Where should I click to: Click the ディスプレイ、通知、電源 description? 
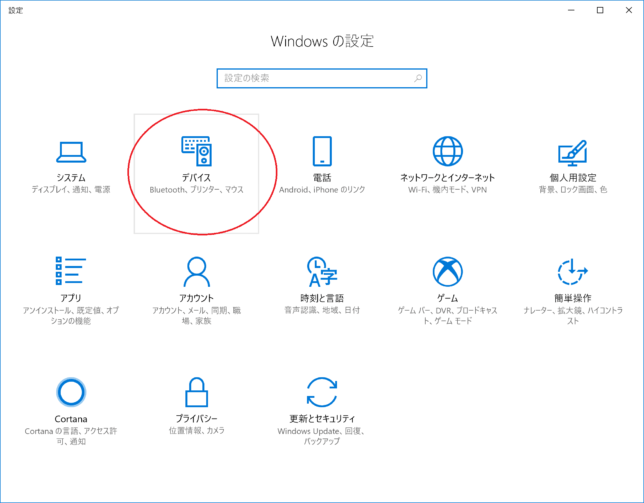(x=71, y=190)
